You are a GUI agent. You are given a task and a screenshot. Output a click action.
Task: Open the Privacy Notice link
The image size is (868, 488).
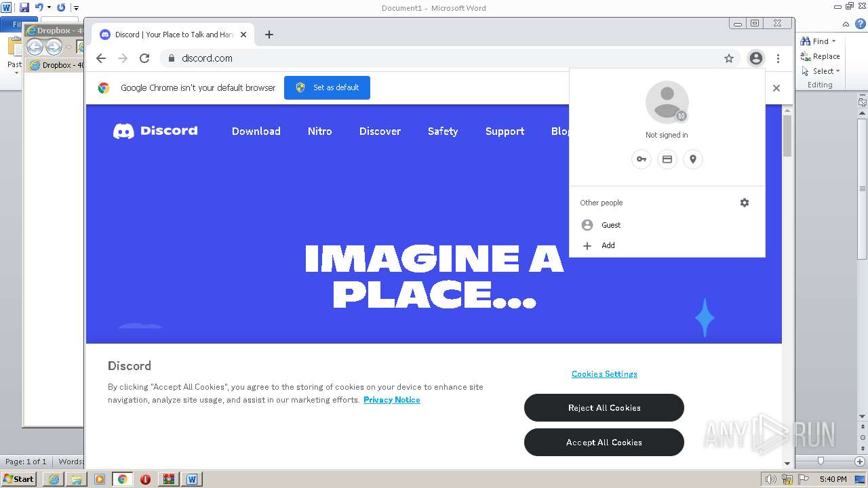[x=392, y=400]
